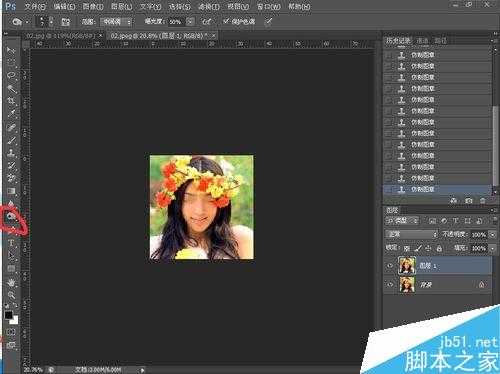This screenshot has width=500, height=374.
Task: Select the Magic Wand tool
Action: point(11,88)
